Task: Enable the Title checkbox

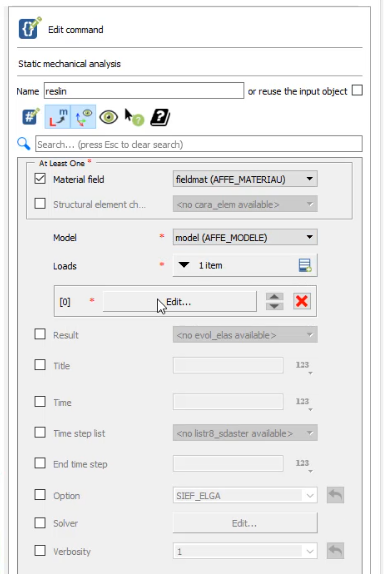Action: [x=40, y=365]
